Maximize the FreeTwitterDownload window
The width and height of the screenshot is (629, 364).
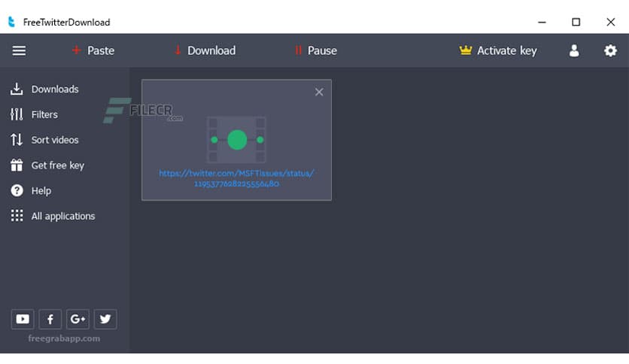pos(576,22)
